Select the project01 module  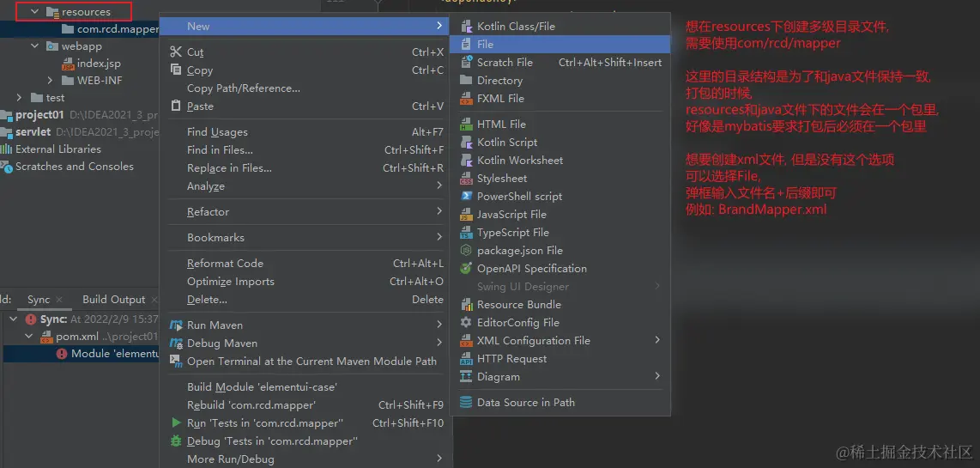(x=40, y=115)
